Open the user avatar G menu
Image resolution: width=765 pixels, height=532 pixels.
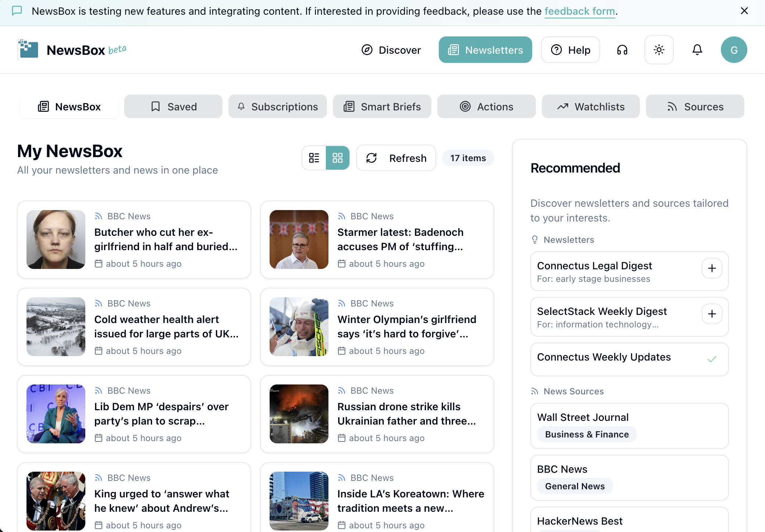[734, 50]
